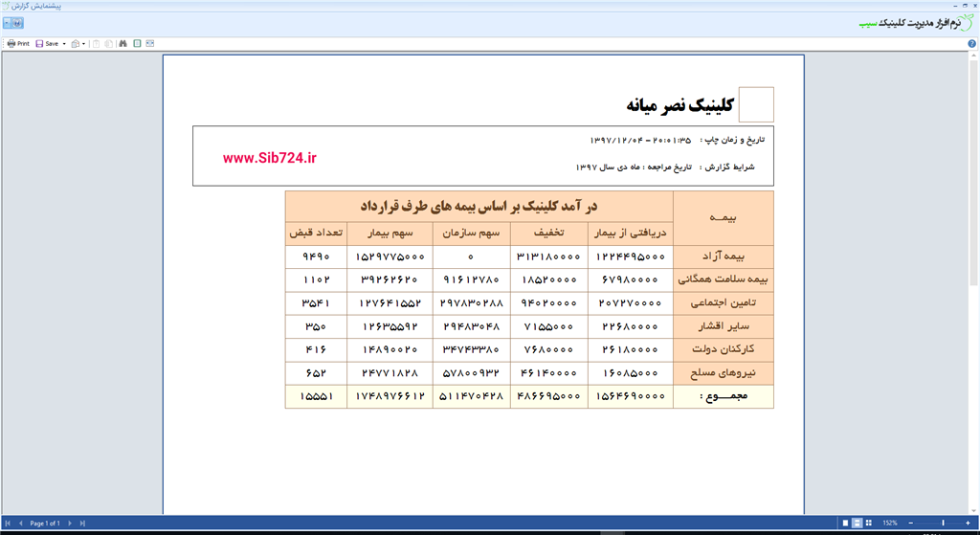The height and width of the screenshot is (535, 980).
Task: Click the zoom out minus button
Action: pyautogui.click(x=908, y=524)
